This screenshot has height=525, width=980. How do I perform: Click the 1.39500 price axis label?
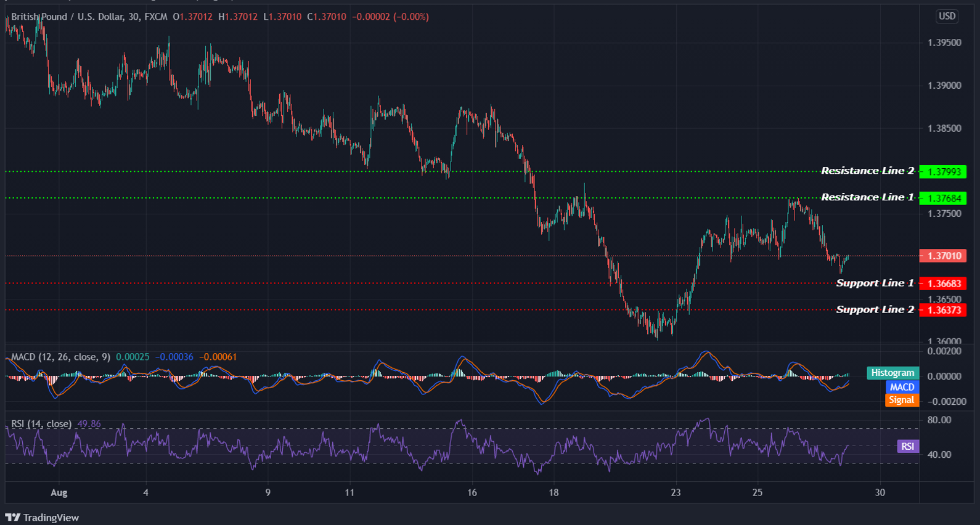tap(944, 43)
